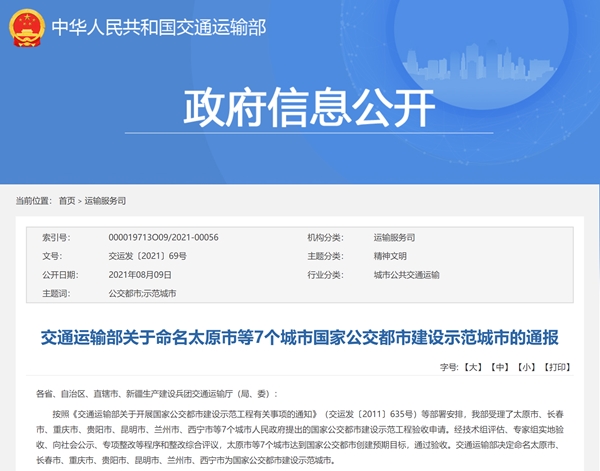600x471 pixels.
Task: Select index number 000019713O09/2021-00056
Action: coord(163,237)
